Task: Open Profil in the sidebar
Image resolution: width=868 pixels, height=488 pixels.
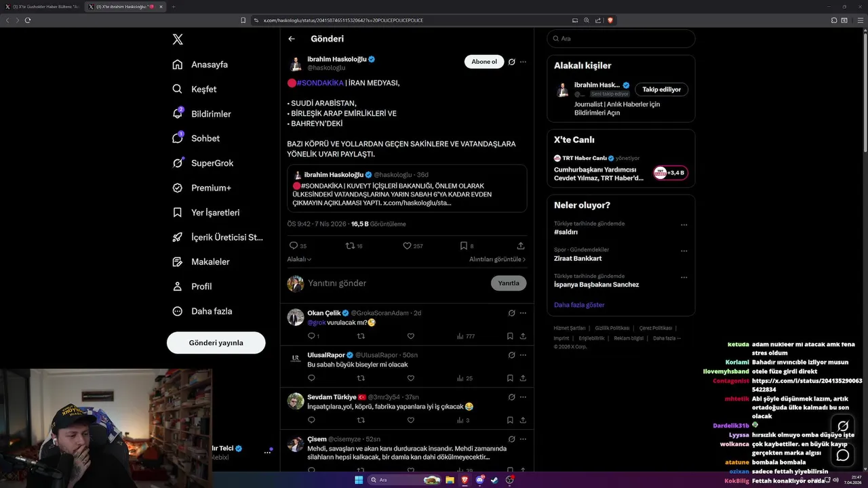Action: 192,287
